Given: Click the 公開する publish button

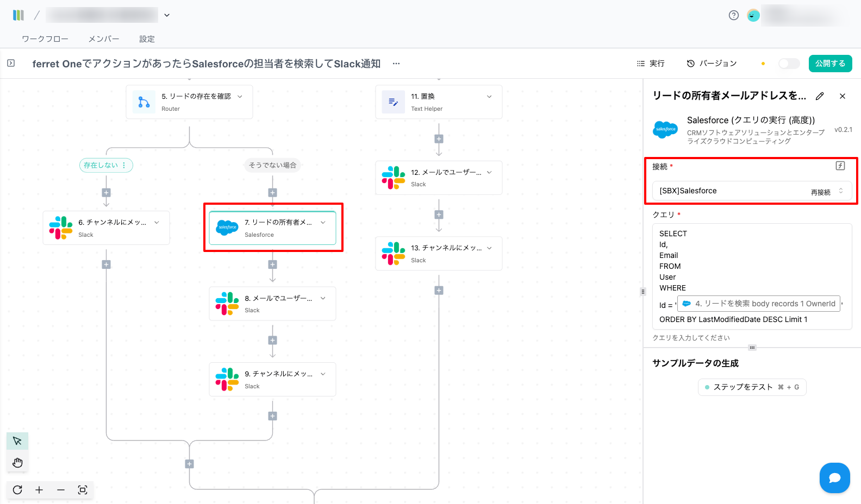Looking at the screenshot, I should pyautogui.click(x=831, y=64).
